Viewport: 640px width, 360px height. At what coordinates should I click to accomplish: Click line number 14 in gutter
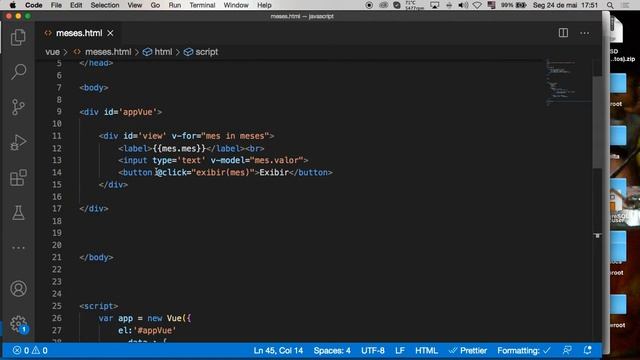[57, 172]
